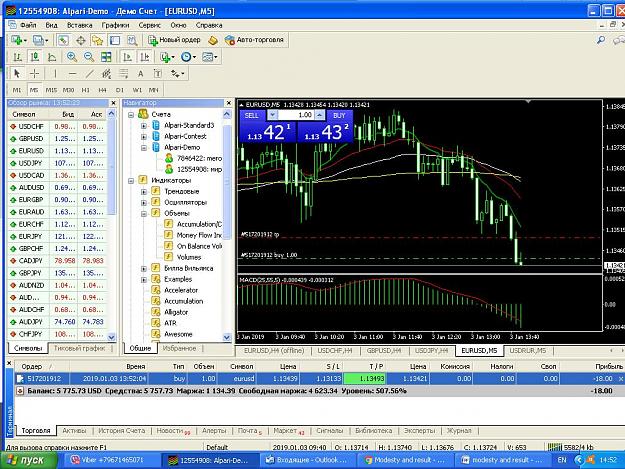The height and width of the screenshot is (469, 625).
Task: Select the text label tool
Action: 158,73
